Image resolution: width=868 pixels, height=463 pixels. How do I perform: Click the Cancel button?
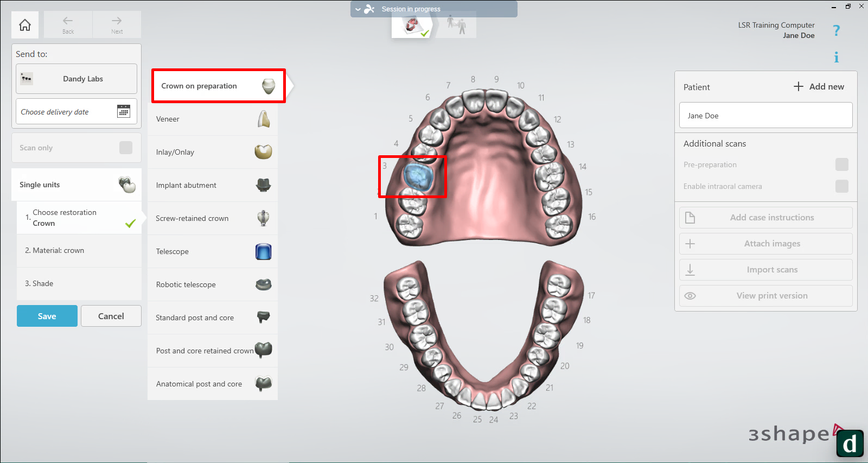coord(111,316)
